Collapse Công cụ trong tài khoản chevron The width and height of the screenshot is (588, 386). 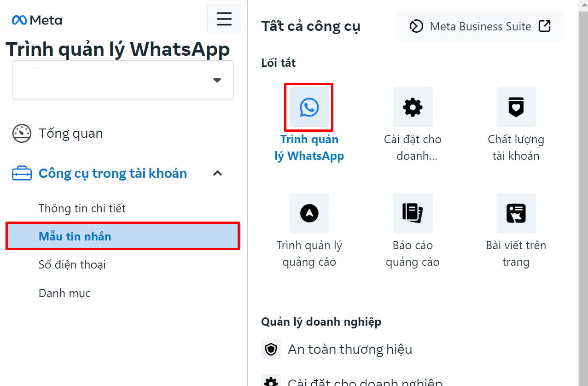[x=217, y=174]
